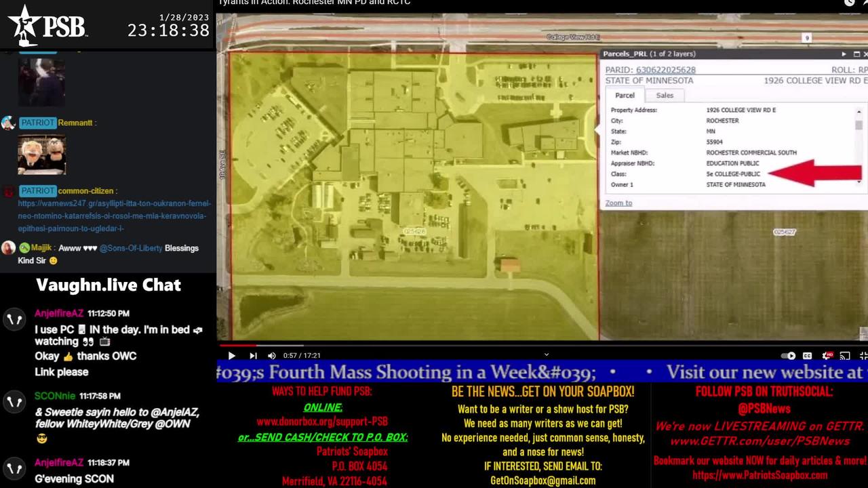Click www.GETTR.com/user/PSBNews text

[x=759, y=441]
